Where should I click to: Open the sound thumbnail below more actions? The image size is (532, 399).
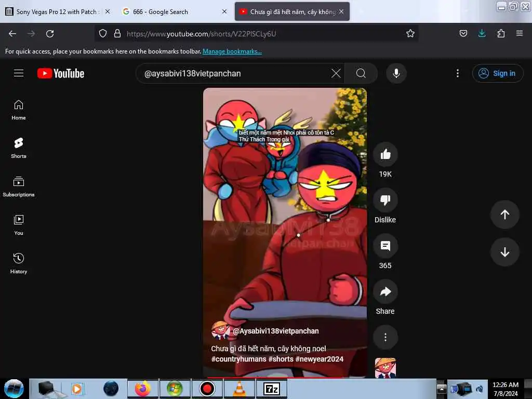pos(385,368)
